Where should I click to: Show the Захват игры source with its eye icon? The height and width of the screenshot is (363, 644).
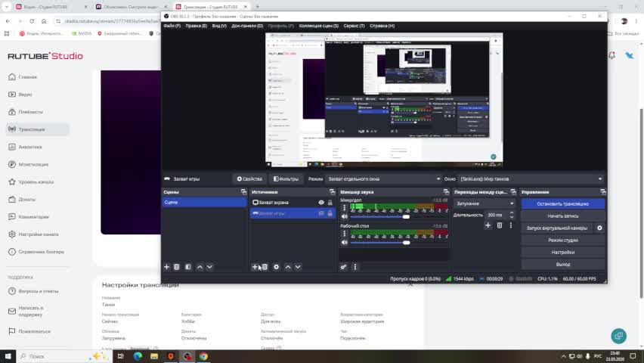coord(321,213)
